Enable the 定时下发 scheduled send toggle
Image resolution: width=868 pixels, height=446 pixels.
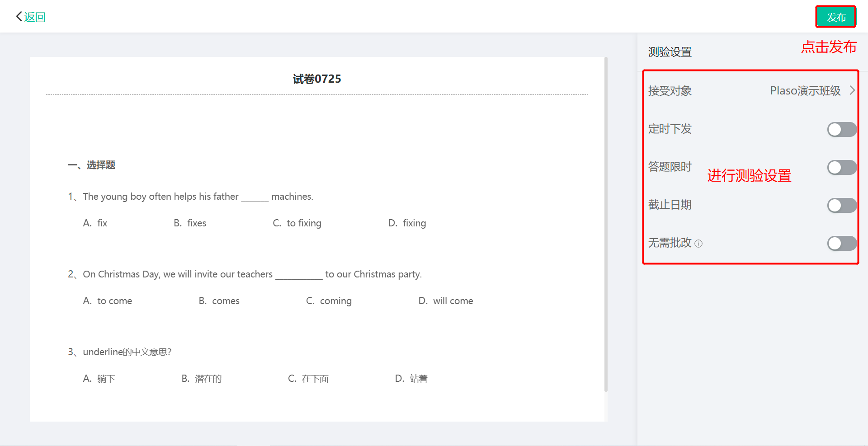pyautogui.click(x=841, y=130)
